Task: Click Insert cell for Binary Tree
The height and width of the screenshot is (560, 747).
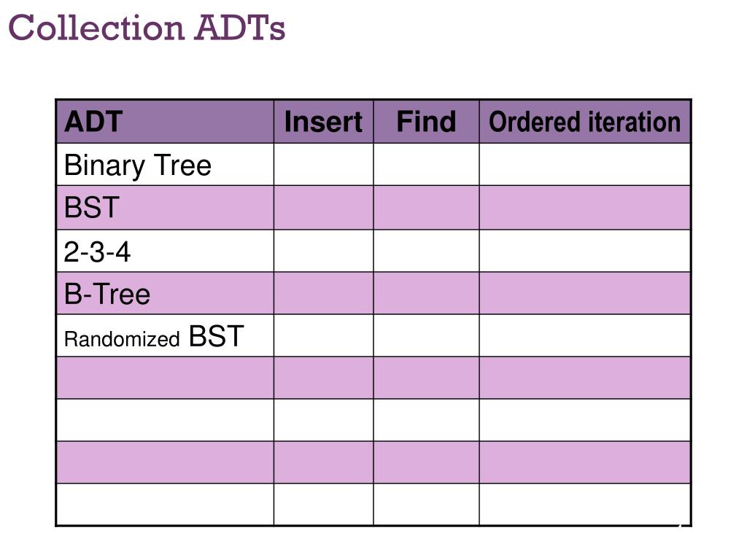Action: 323,164
